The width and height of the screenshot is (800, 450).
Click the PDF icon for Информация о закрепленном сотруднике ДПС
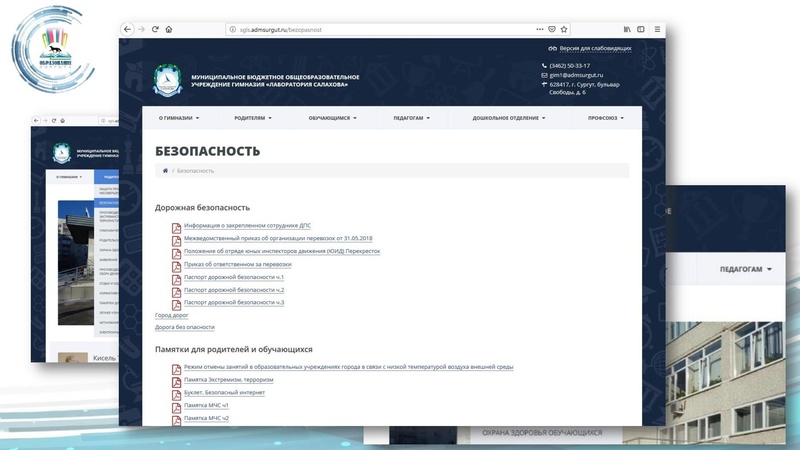point(176,228)
